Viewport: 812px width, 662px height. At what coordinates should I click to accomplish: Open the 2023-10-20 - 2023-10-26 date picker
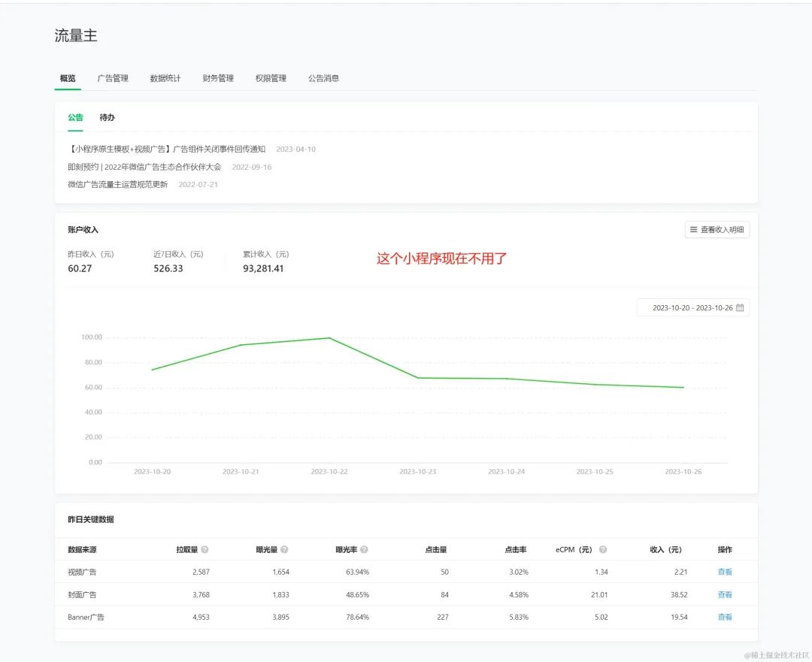(692, 308)
